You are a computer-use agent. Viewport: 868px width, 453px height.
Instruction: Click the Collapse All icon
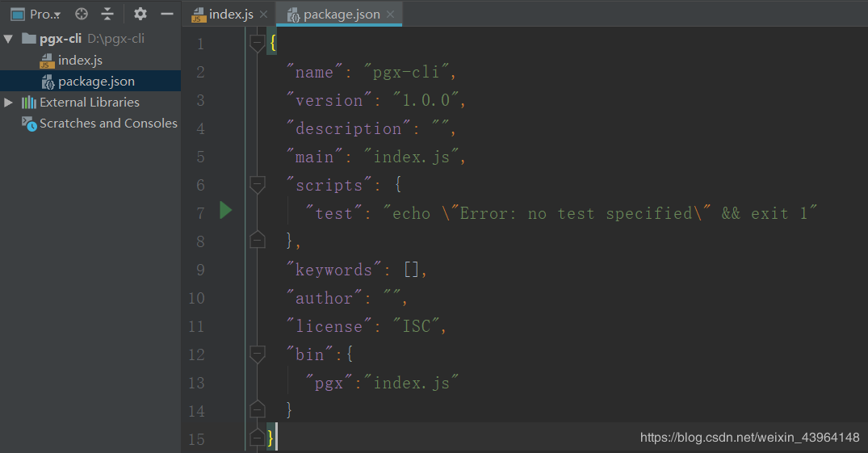[107, 14]
